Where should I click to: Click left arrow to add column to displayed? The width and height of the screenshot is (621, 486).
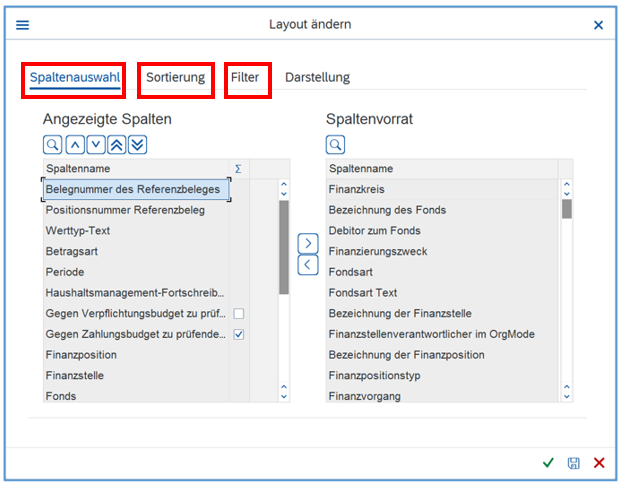(x=308, y=265)
